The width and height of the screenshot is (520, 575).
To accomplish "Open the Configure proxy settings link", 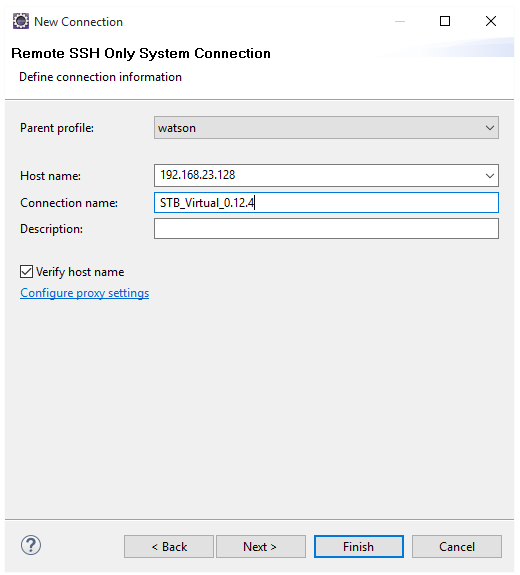I will (x=85, y=293).
